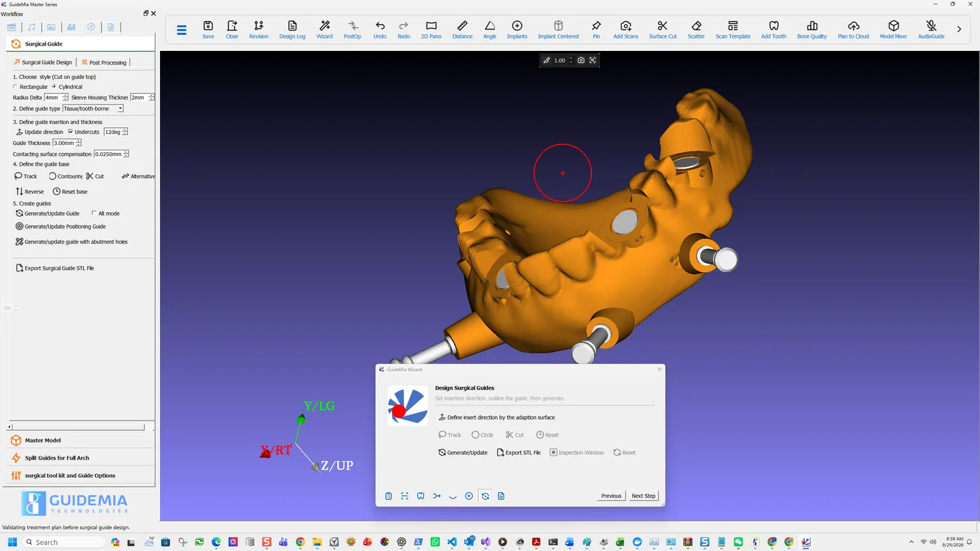Viewport: 980px width, 551px height.
Task: Open the workflow tab with the document icon
Action: (x=111, y=27)
